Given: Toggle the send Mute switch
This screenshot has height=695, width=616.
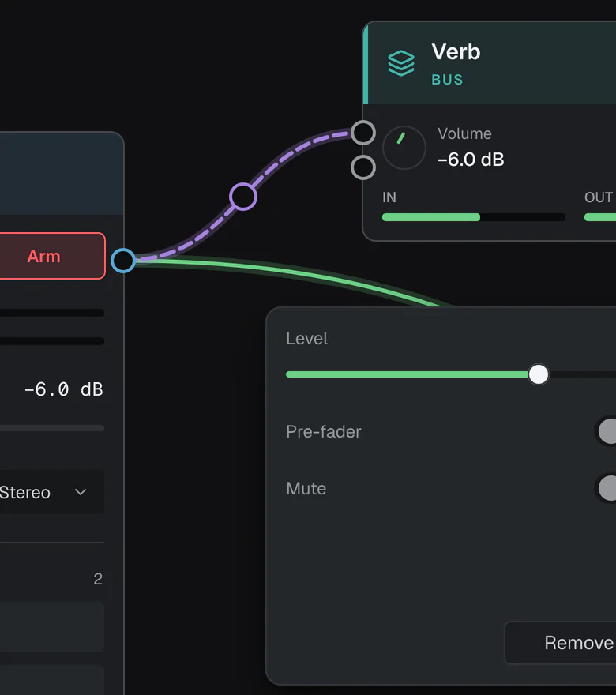Looking at the screenshot, I should click(x=606, y=488).
